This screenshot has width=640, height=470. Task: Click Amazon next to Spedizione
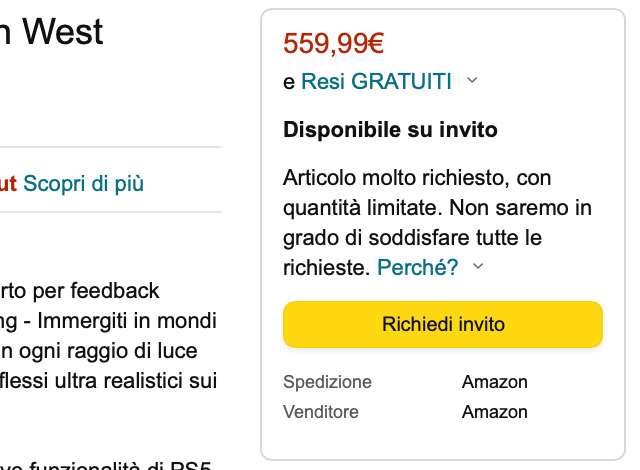495,382
